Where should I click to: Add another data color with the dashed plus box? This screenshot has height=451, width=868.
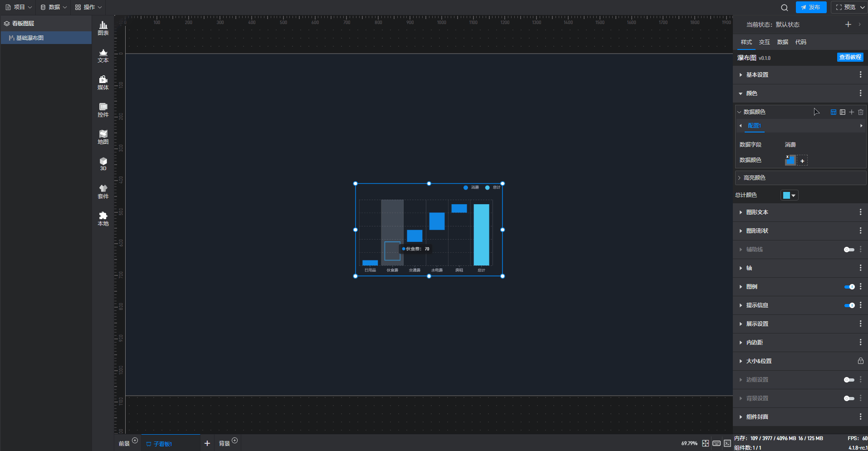802,161
